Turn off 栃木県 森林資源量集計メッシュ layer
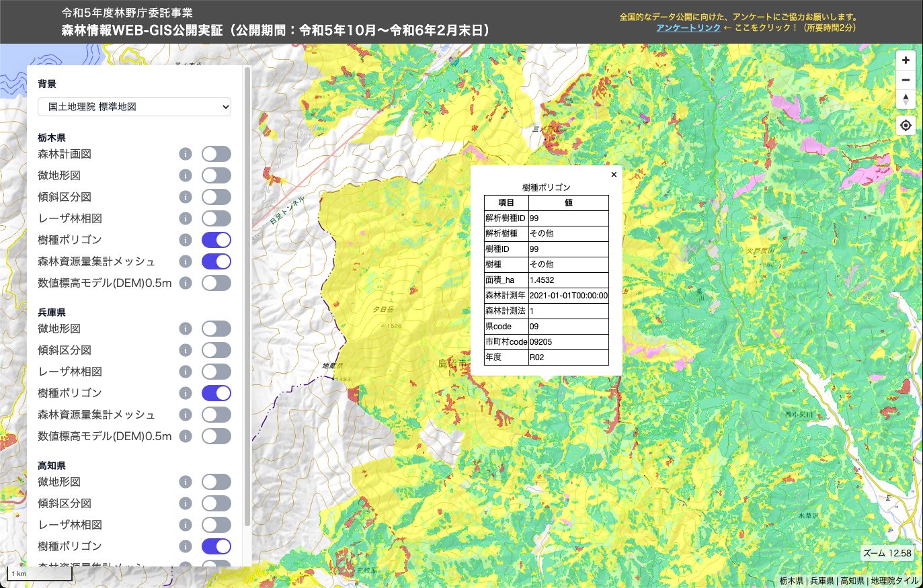 click(x=216, y=261)
